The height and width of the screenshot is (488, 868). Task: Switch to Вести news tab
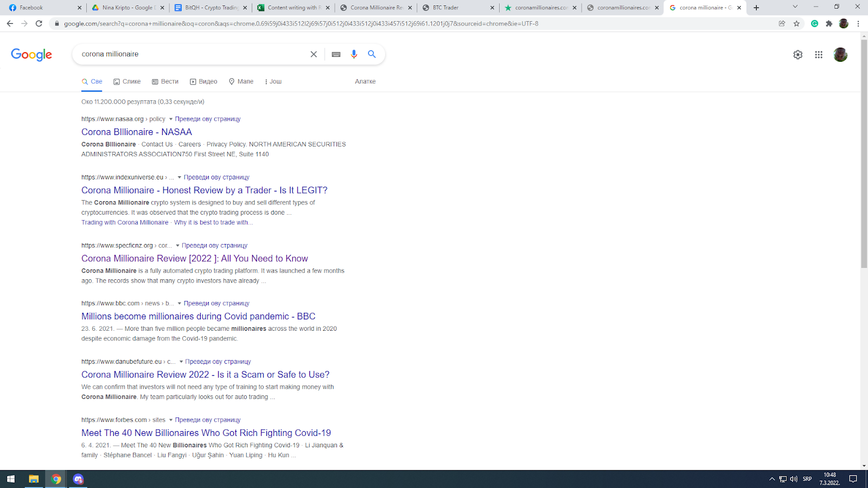click(x=165, y=81)
